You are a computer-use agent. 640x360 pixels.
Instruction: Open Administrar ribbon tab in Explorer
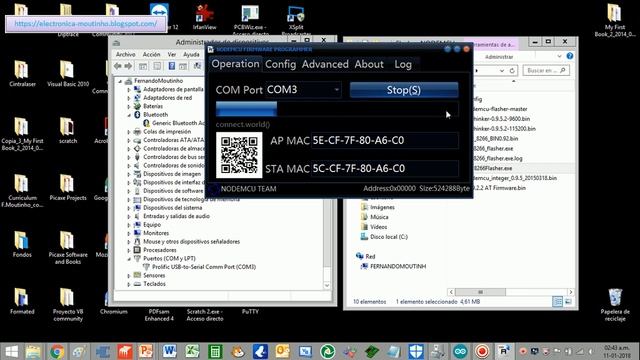coord(499,57)
